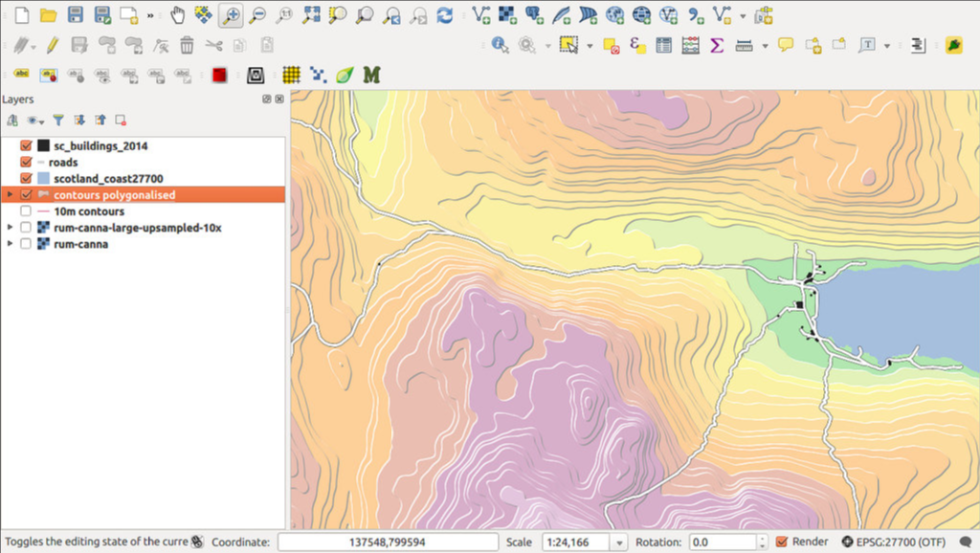Click the Identify Features tool

click(499, 45)
